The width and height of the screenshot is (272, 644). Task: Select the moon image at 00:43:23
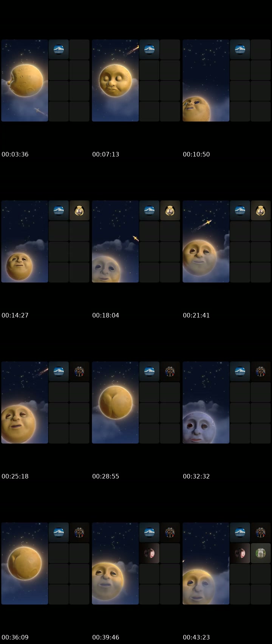click(x=206, y=563)
